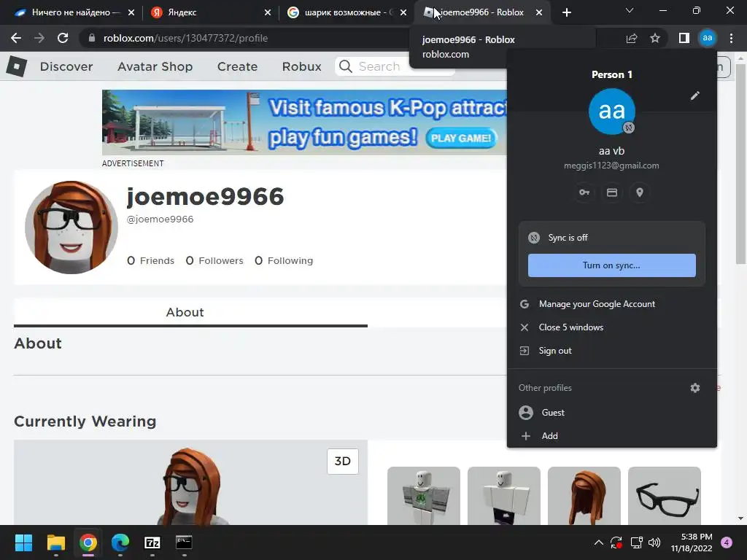Click the joemoe9966 avatar picture
The width and height of the screenshot is (747, 560).
(x=71, y=227)
